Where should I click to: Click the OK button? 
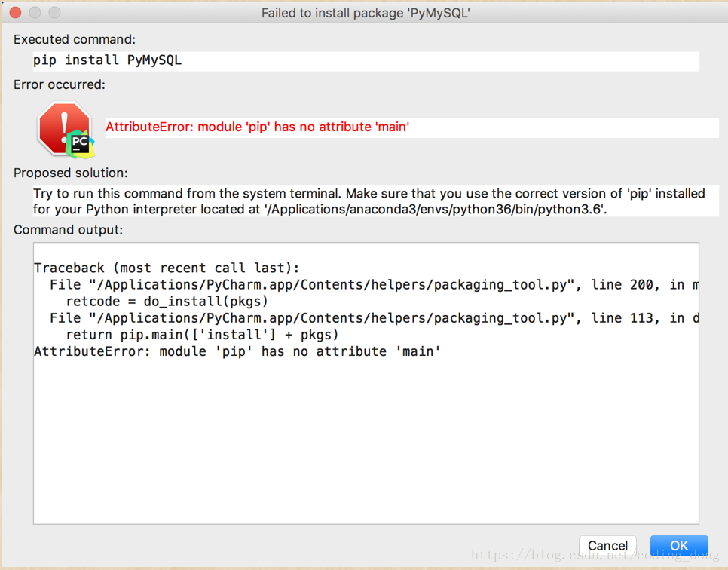tap(679, 545)
